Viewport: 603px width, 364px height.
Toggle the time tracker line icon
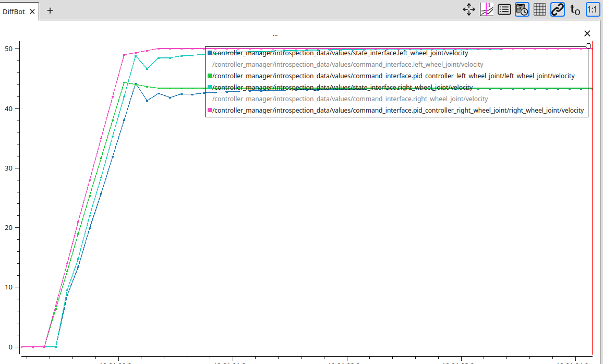(x=486, y=9)
